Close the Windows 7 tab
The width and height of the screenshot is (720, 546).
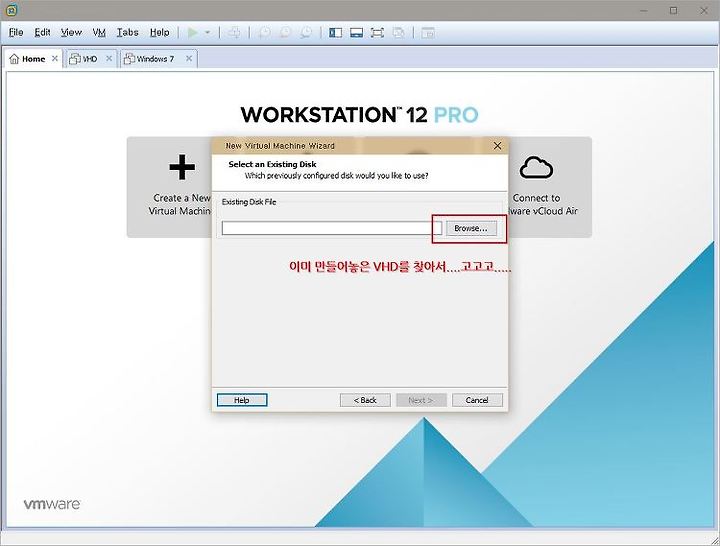click(189, 58)
